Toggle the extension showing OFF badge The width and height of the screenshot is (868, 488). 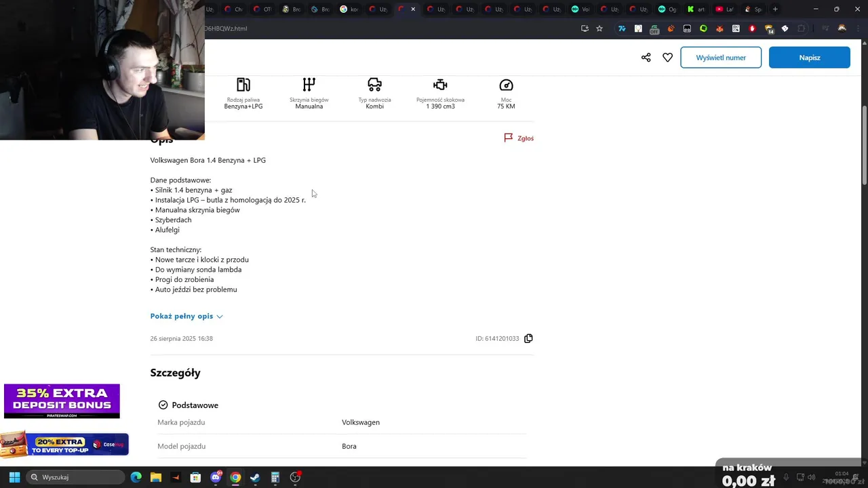[654, 29]
